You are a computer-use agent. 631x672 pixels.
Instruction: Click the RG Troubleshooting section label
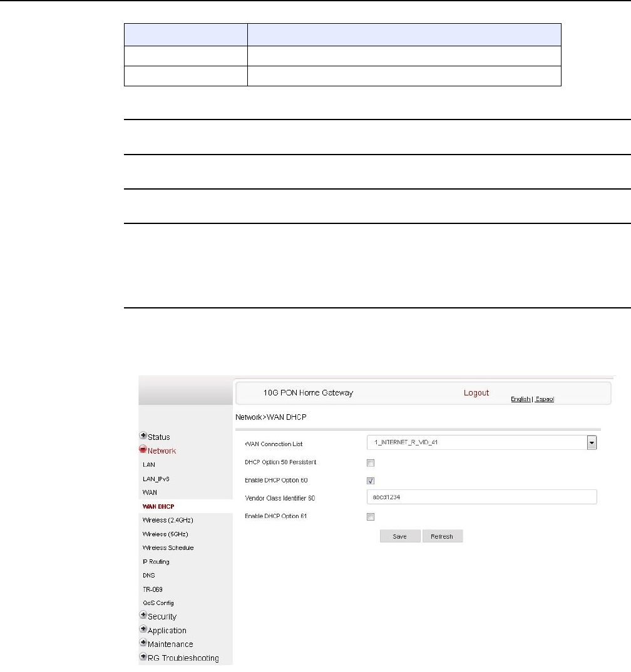pyautogui.click(x=183, y=658)
